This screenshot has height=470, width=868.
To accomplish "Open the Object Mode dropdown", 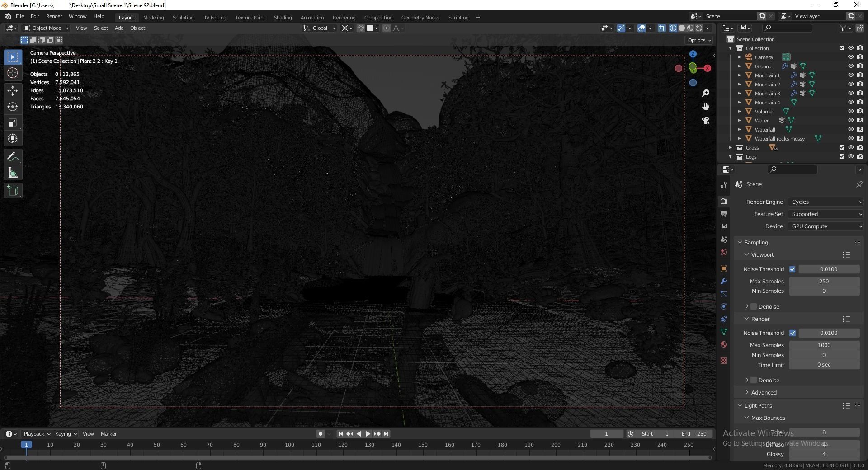I will pos(46,28).
